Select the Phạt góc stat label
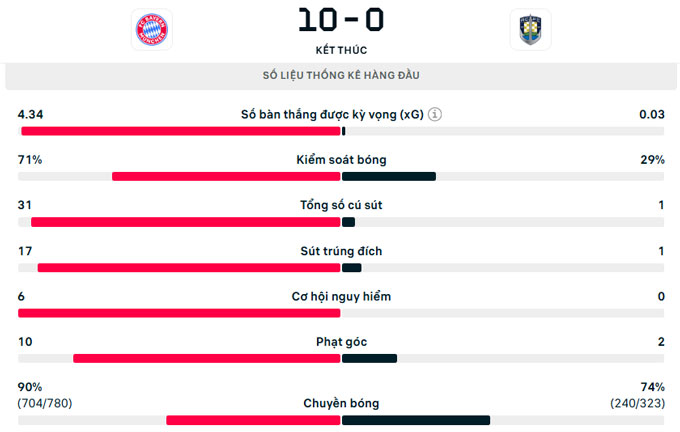This screenshot has height=432, width=680. 341,342
